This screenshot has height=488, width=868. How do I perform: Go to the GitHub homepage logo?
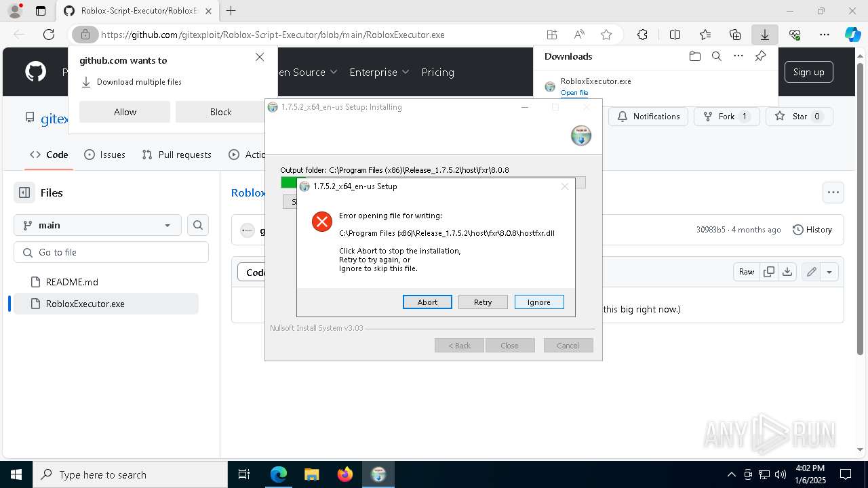tap(35, 72)
